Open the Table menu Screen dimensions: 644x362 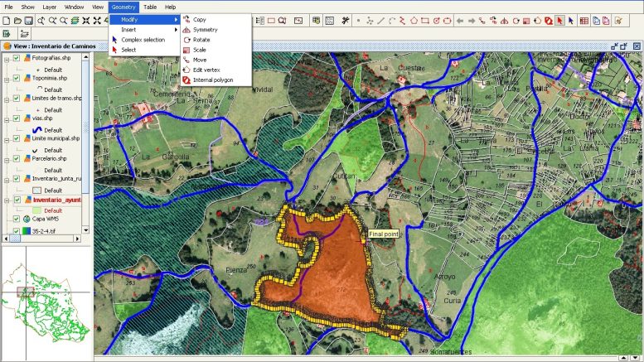pyautogui.click(x=150, y=7)
